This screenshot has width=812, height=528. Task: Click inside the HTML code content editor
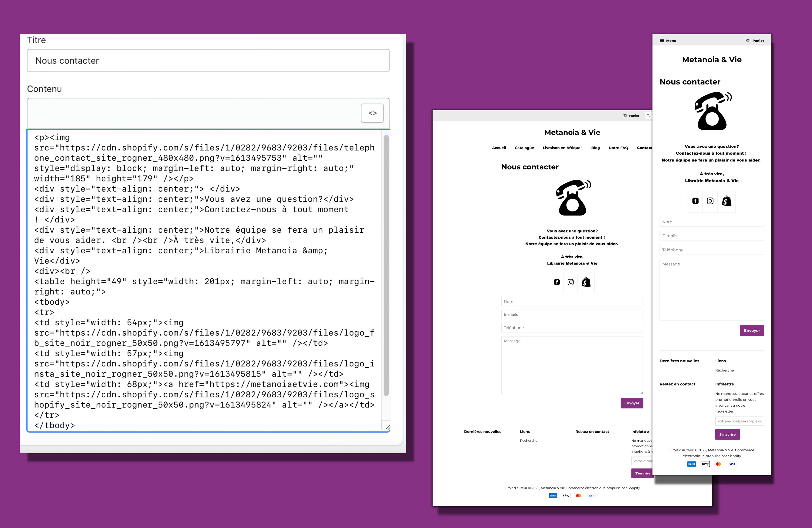(205, 280)
